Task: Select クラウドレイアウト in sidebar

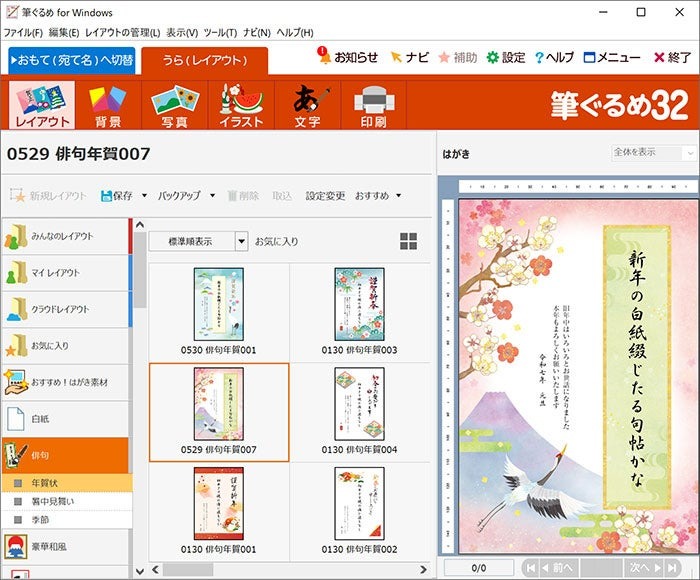Action: 65,309
